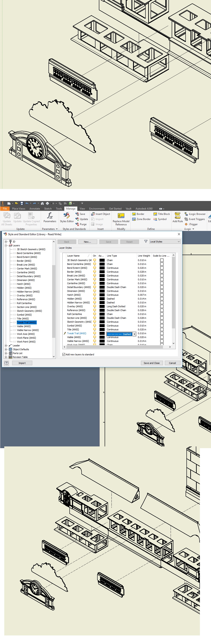
Task: Define a new Title Block
Action: pos(161,214)
